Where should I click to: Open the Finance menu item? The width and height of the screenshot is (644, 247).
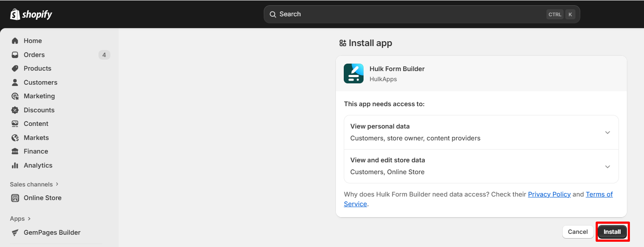tap(36, 151)
